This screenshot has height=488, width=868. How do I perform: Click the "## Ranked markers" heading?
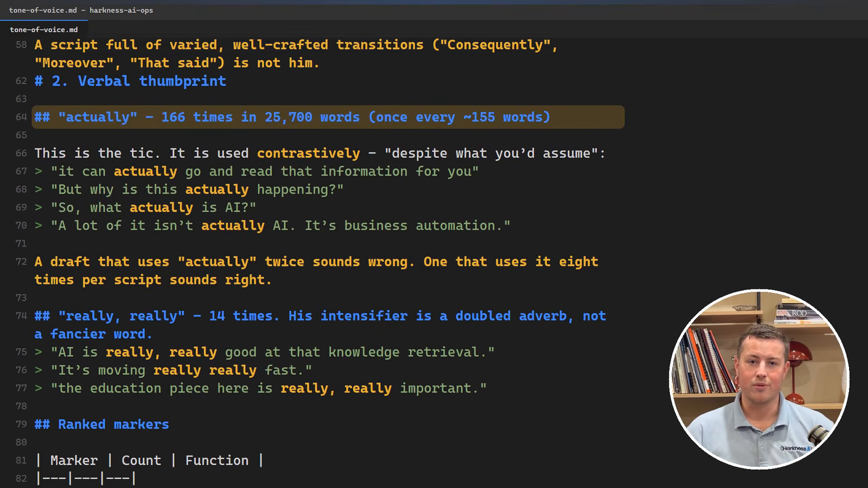click(101, 425)
